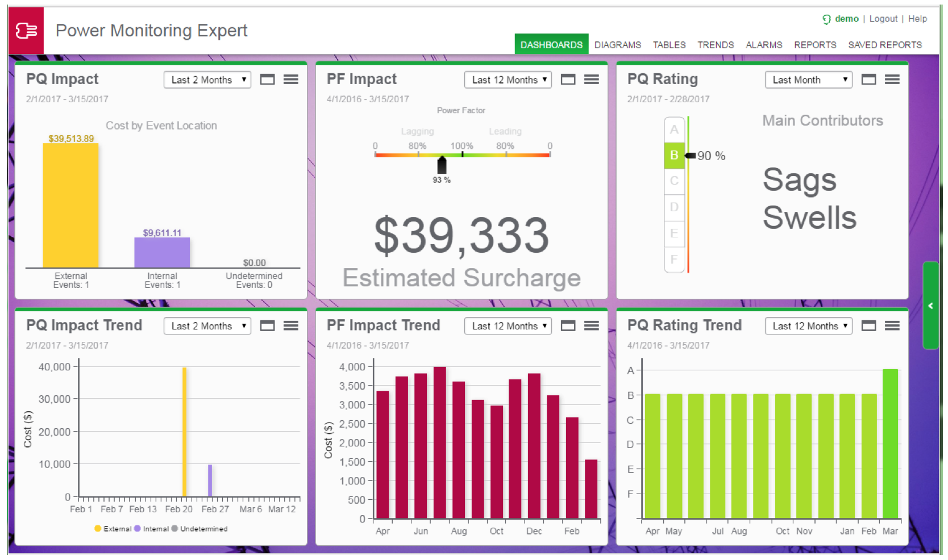
Task: Click the red Power Monitoring Expert logo
Action: coord(26,31)
